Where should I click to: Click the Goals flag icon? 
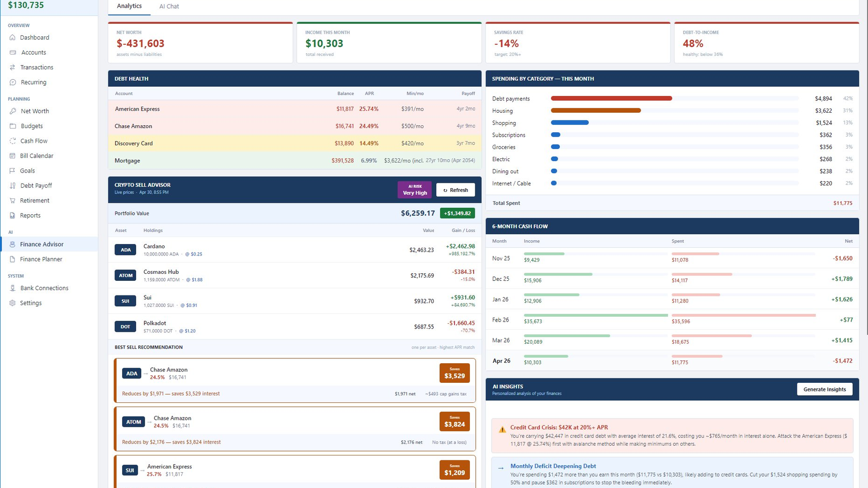point(12,171)
